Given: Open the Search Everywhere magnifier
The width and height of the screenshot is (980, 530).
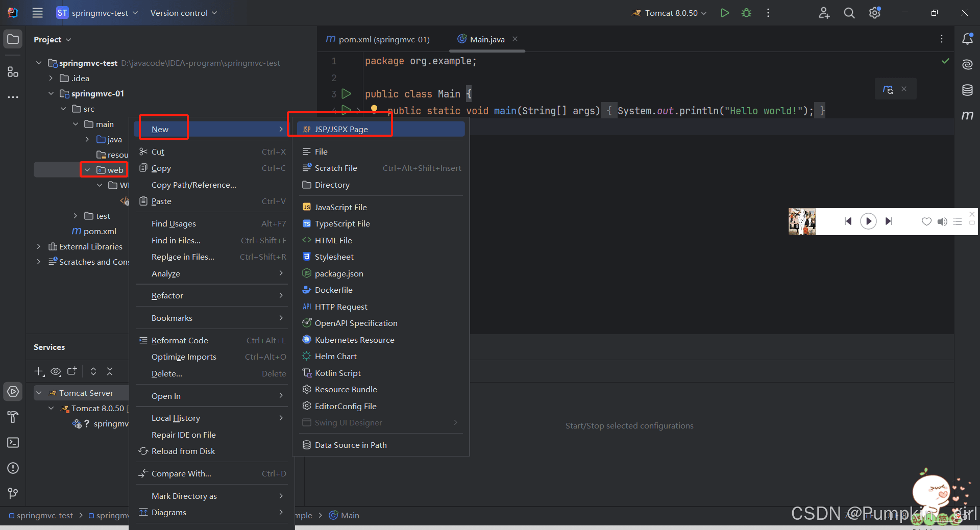Looking at the screenshot, I should [849, 13].
